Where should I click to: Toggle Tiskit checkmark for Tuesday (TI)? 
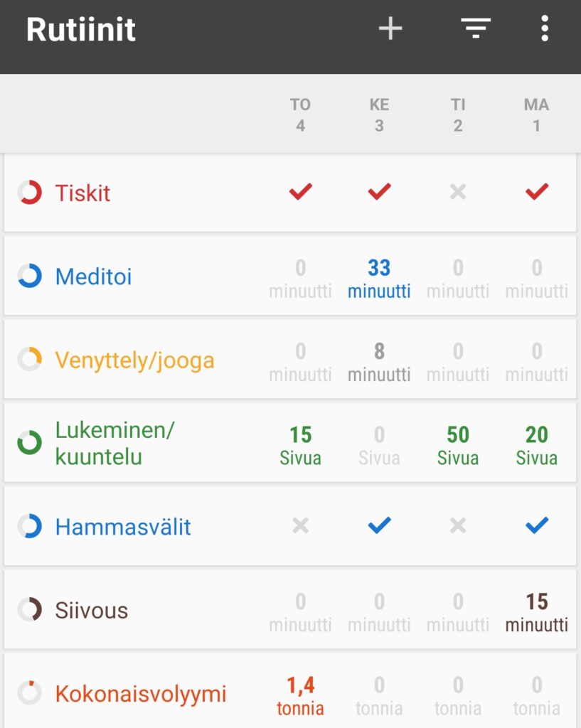458,192
